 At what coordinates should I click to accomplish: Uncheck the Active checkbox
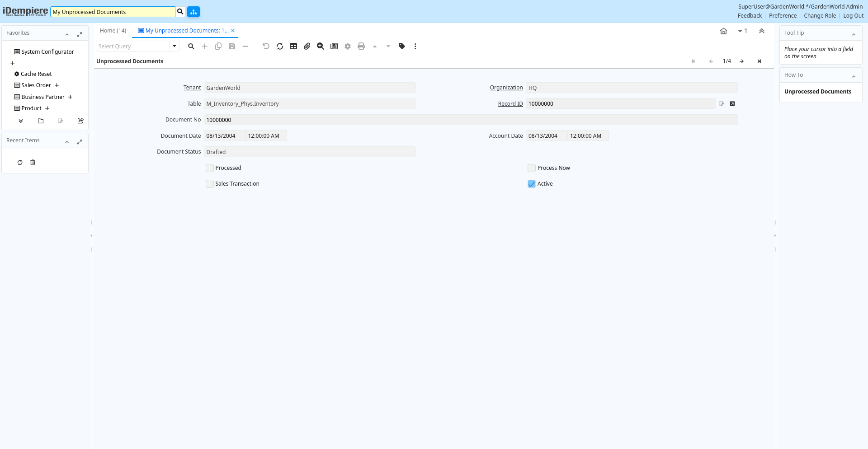coord(532,184)
